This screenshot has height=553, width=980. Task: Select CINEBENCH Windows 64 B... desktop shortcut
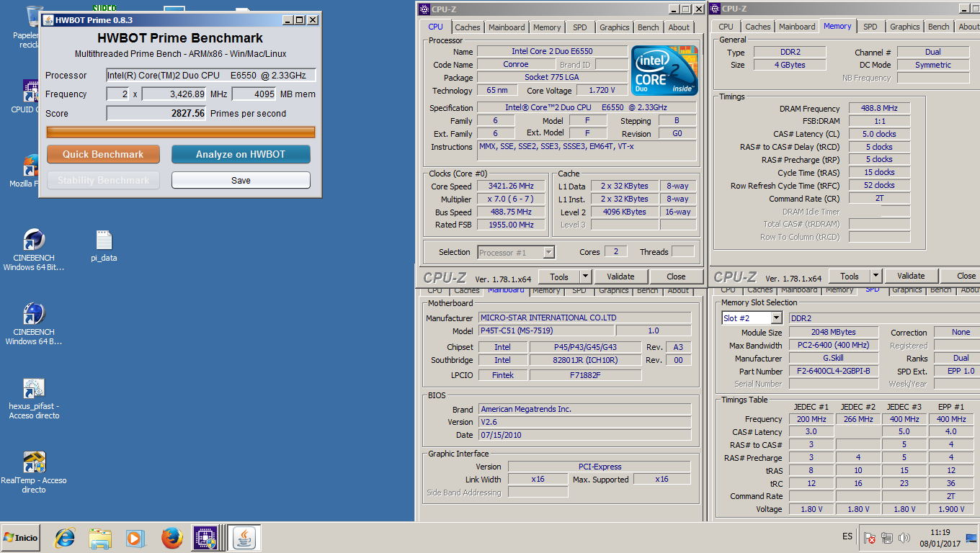[x=34, y=324]
